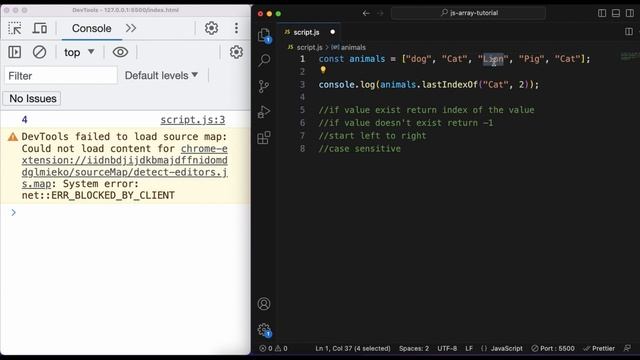The width and height of the screenshot is (640, 360).
Task: Open the top context dropdown
Action: point(79,52)
